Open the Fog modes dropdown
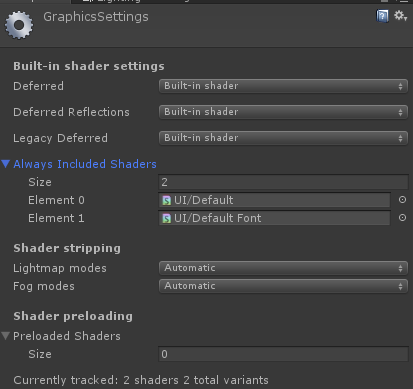Image resolution: width=413 pixels, height=389 pixels. click(x=283, y=286)
